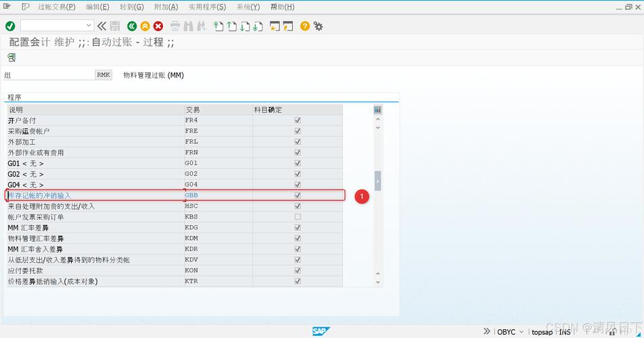This screenshot has height=338, width=644.
Task: Click the green Back arrow icon
Action: tap(132, 26)
